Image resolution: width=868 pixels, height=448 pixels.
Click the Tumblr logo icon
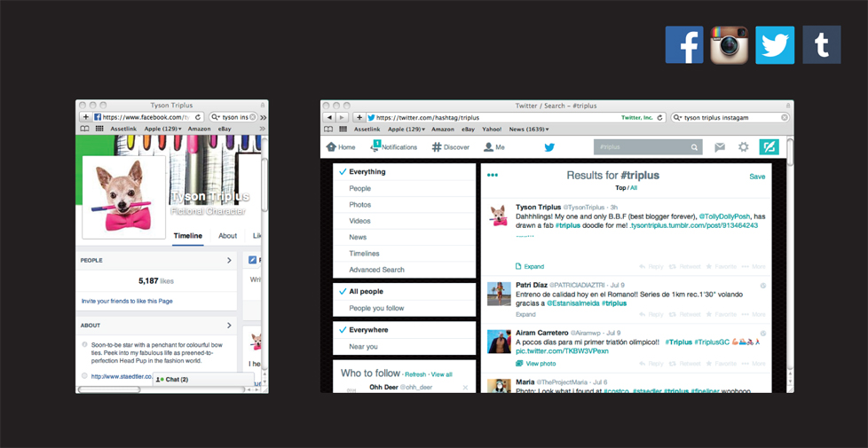pyautogui.click(x=822, y=44)
